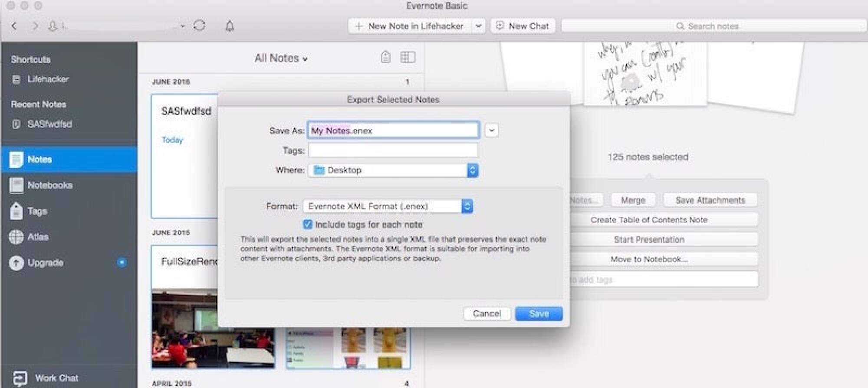Click Start Presentation button
Image resolution: width=868 pixels, height=388 pixels.
[x=664, y=240]
